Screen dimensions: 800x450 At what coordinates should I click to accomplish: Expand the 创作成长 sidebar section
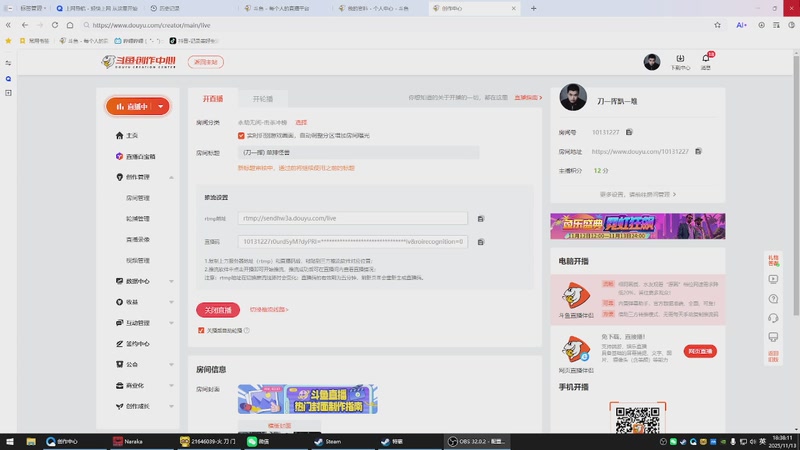coord(171,406)
